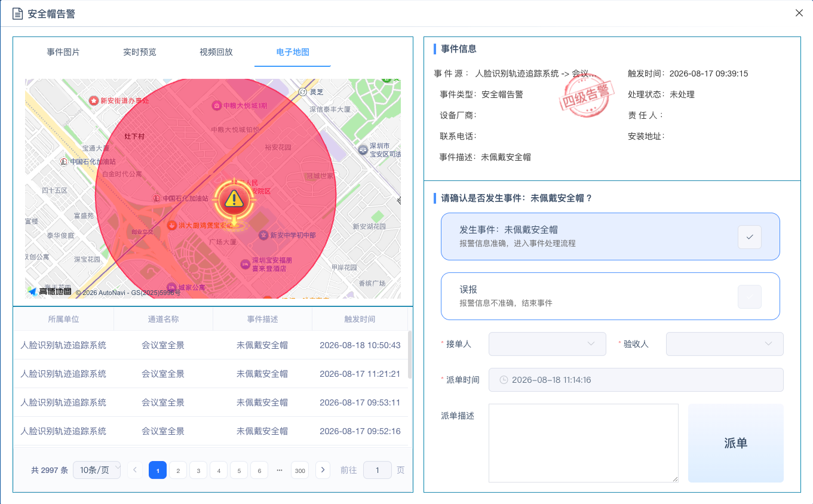
Task: Check the 误报 checkbox
Action: pyautogui.click(x=750, y=297)
